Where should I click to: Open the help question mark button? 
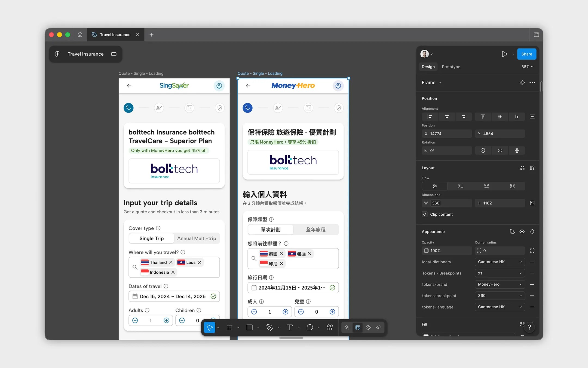[529, 327]
